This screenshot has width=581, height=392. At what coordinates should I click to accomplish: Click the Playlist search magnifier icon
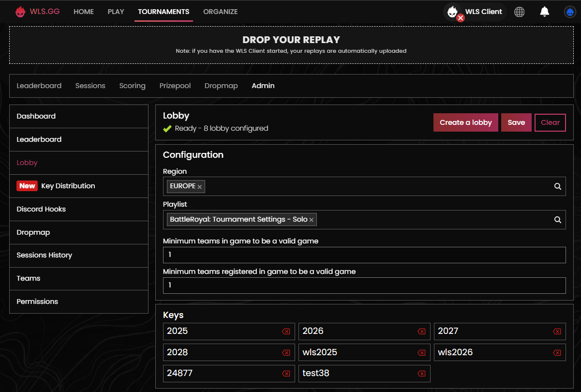click(557, 219)
